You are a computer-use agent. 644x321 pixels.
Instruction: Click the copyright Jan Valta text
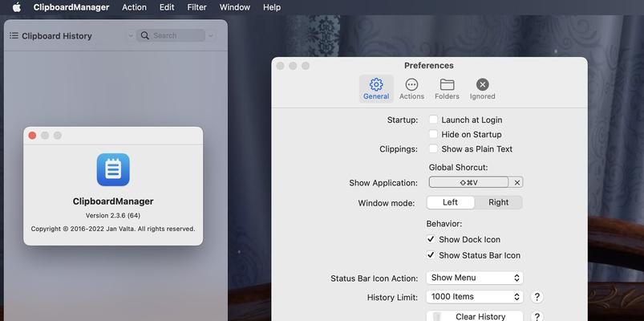[113, 229]
